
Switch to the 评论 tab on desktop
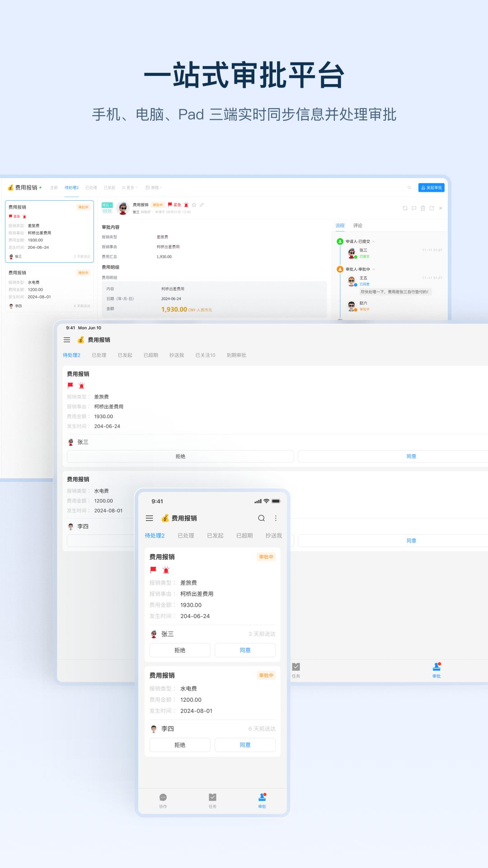coord(358,226)
